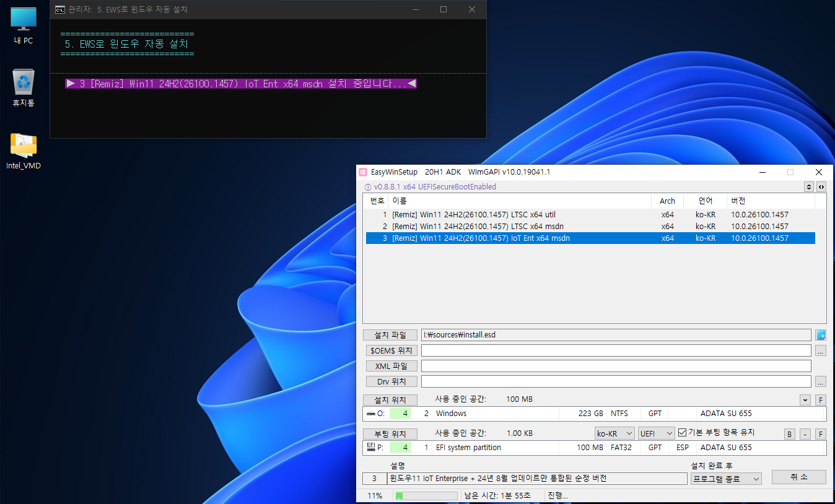The image size is (835, 504).
Task: Click the FAT32 file system cell
Action: pyautogui.click(x=621, y=447)
